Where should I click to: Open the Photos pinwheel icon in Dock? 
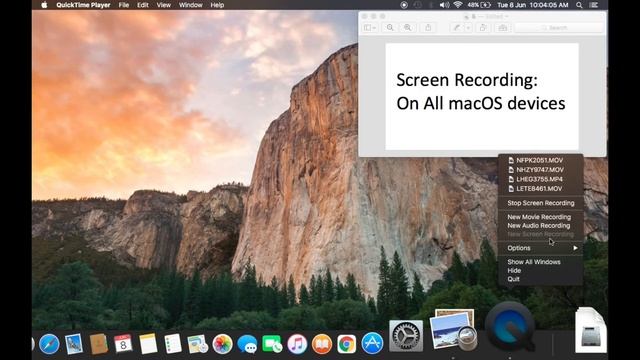[x=222, y=344]
